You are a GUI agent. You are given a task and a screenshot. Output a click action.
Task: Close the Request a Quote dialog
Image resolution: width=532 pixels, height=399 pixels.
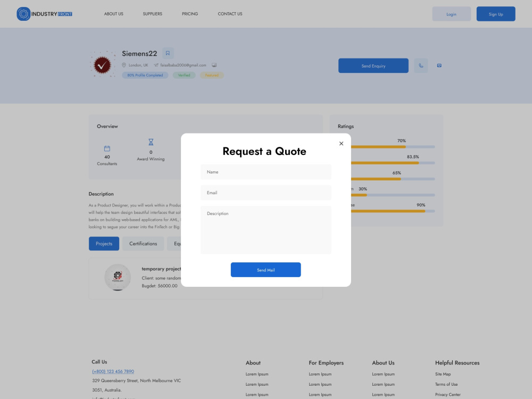[x=341, y=143]
